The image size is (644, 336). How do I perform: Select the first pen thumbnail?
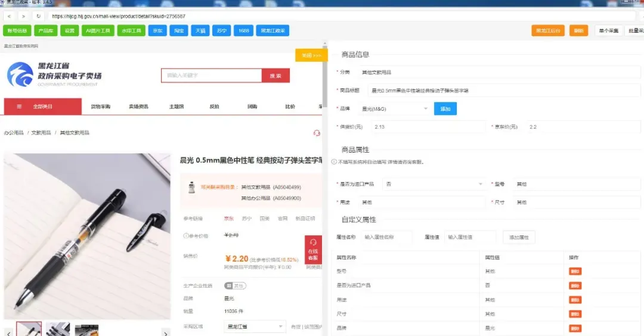[x=29, y=329]
